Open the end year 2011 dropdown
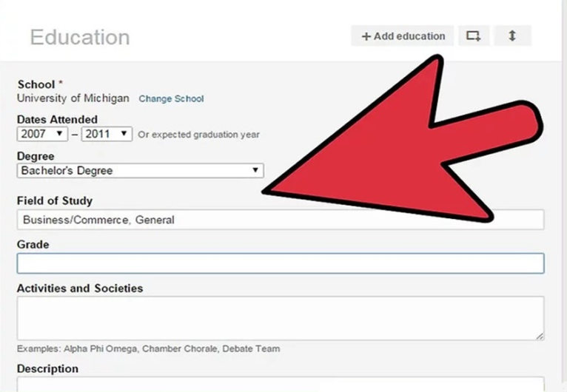Image resolution: width=567 pixels, height=392 pixels. 107,134
